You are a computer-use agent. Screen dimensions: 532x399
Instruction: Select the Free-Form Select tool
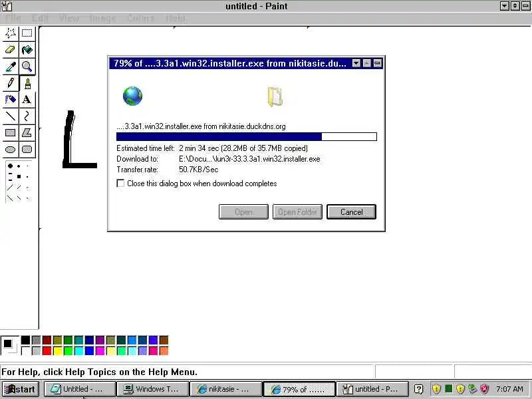coord(11,33)
